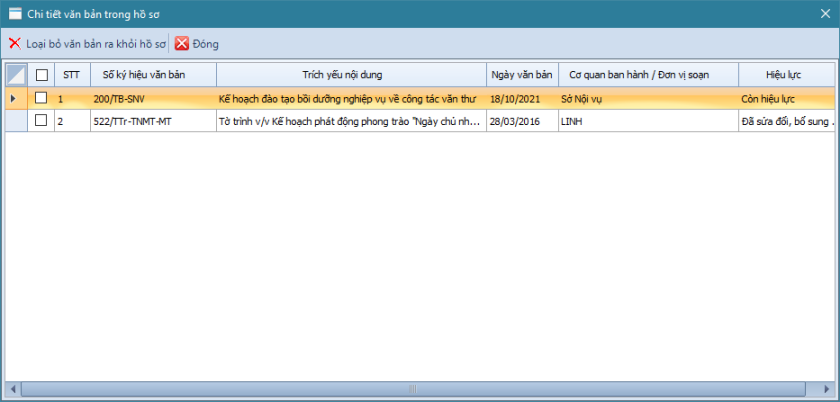Toggle the header select-all checkbox
The width and height of the screenshot is (840, 402).
[x=41, y=74]
